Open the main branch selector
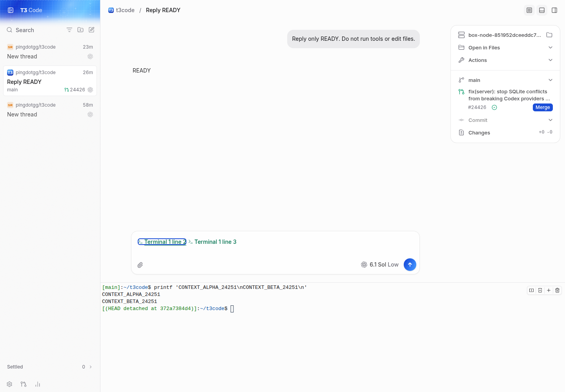565x392 pixels. click(505, 80)
